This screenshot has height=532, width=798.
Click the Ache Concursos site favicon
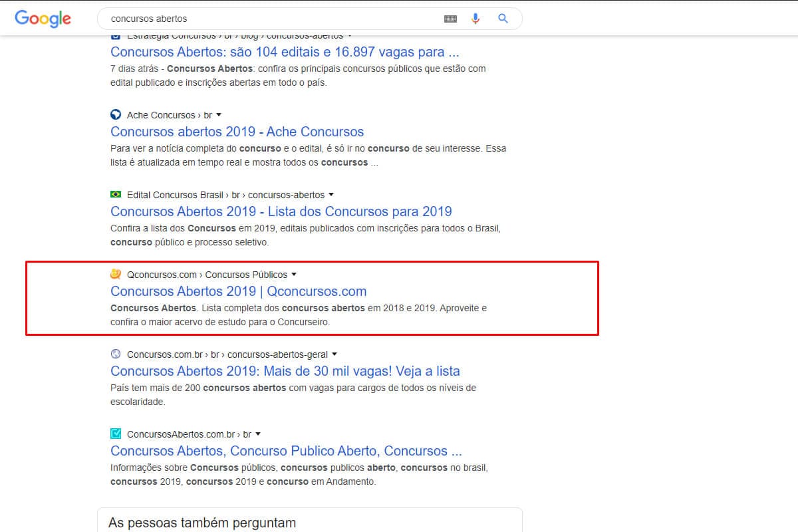tap(116, 115)
